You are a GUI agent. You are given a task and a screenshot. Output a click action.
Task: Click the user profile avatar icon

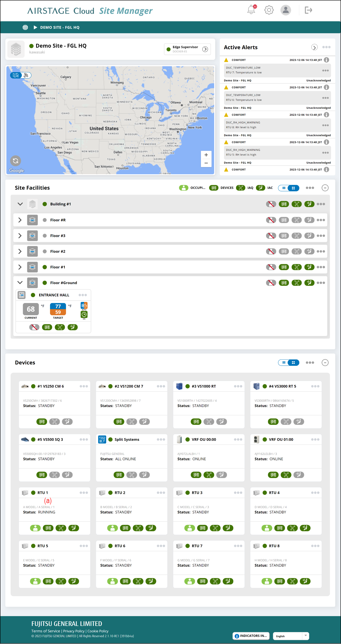coord(285,10)
